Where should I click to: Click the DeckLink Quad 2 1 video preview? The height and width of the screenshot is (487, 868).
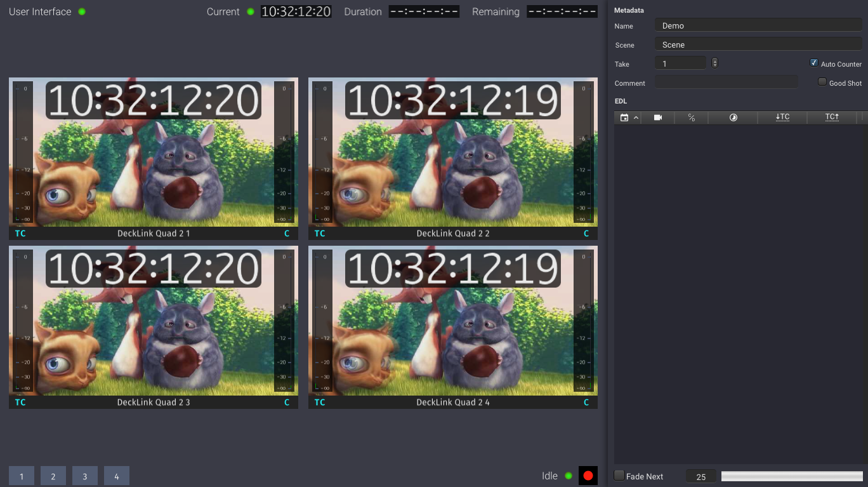click(154, 152)
